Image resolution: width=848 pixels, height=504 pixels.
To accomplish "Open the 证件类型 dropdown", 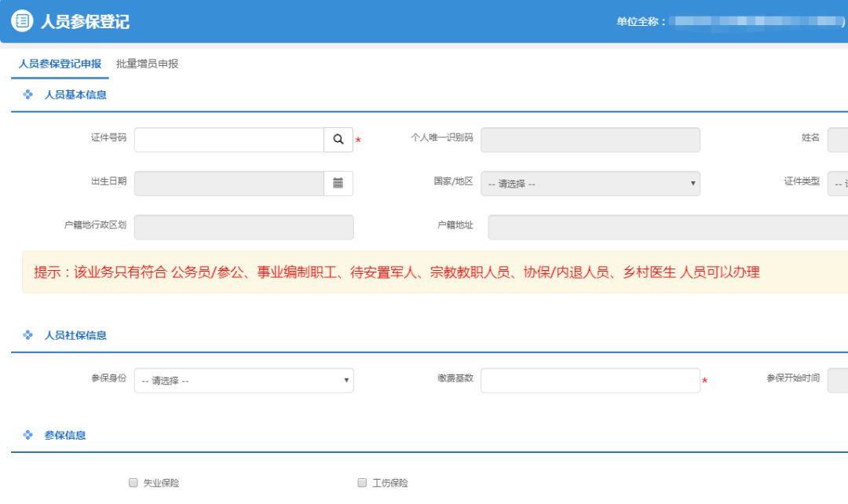I will tap(837, 184).
